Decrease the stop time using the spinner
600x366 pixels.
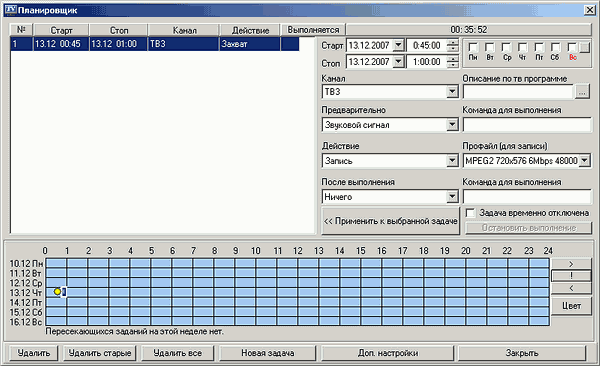click(x=453, y=65)
